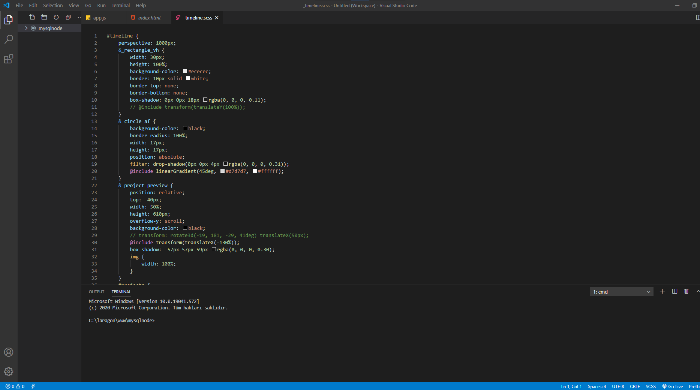Image resolution: width=700 pixels, height=390 pixels.
Task: Collapse all folders in explorer
Action: (x=68, y=17)
